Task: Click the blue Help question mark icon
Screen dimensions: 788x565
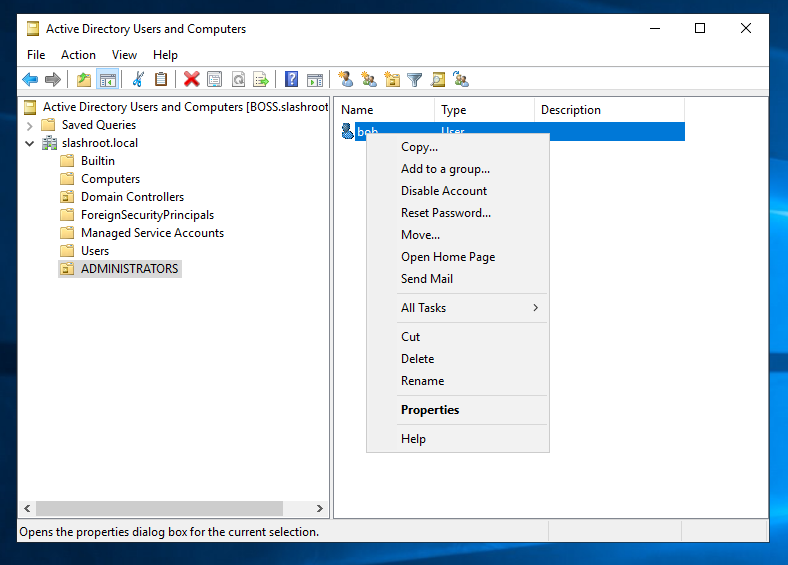Action: (x=291, y=80)
